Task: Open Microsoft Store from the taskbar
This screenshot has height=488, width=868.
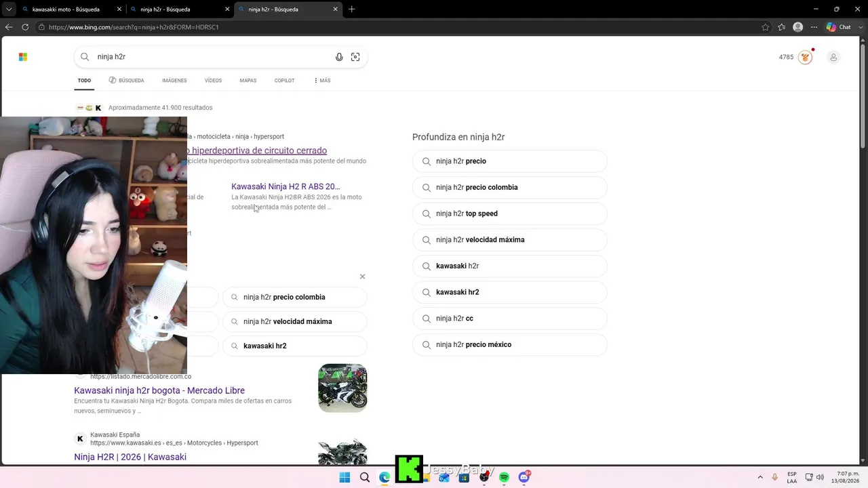Action: point(464,477)
